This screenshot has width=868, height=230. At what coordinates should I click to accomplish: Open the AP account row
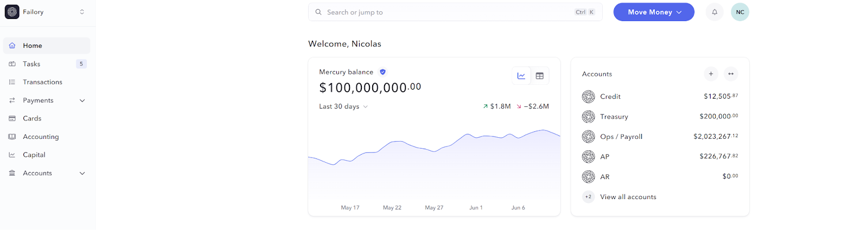pyautogui.click(x=660, y=157)
